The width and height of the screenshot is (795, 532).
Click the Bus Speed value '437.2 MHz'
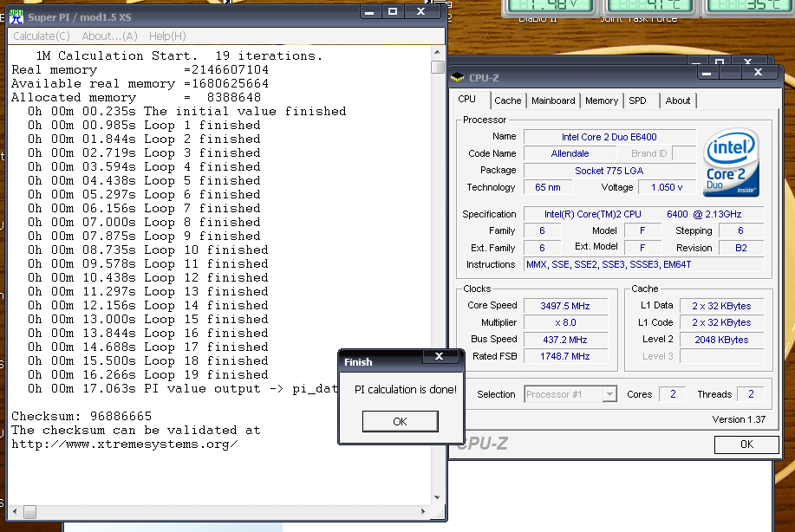[x=565, y=340]
